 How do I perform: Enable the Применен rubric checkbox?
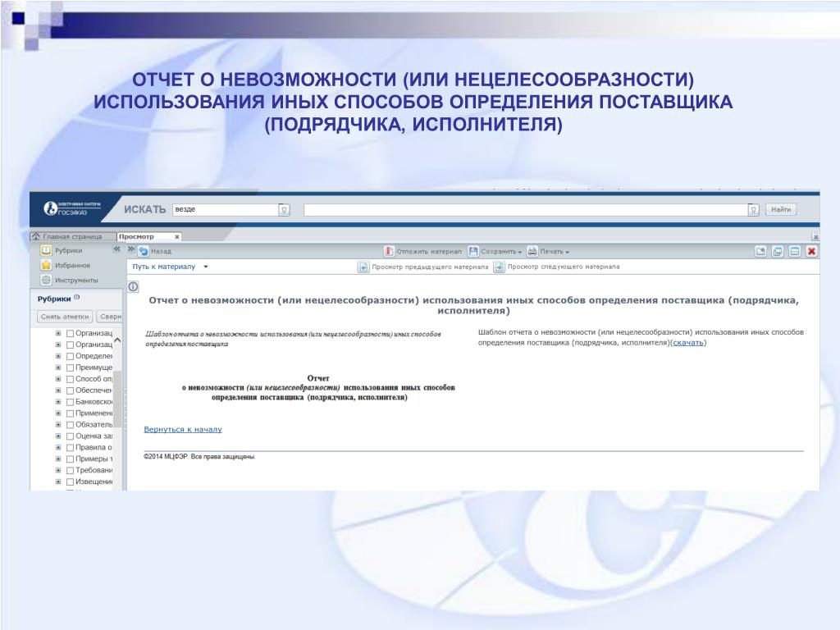pyautogui.click(x=70, y=413)
